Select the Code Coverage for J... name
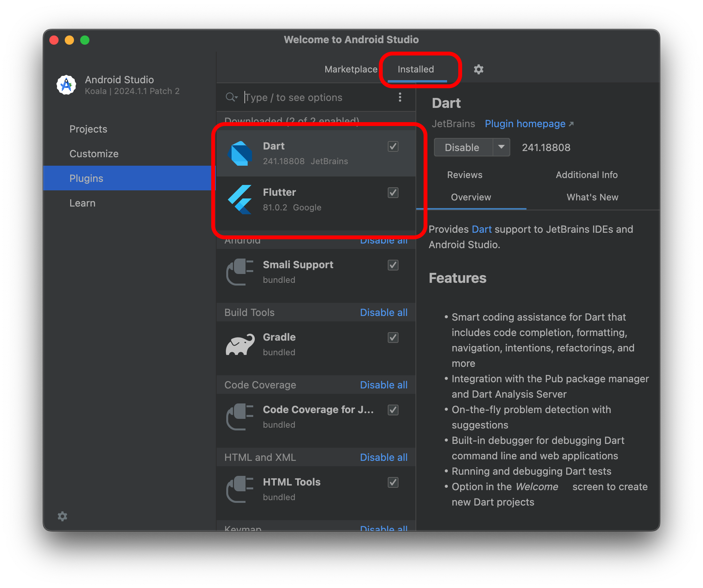The height and width of the screenshot is (588, 703). tap(318, 410)
